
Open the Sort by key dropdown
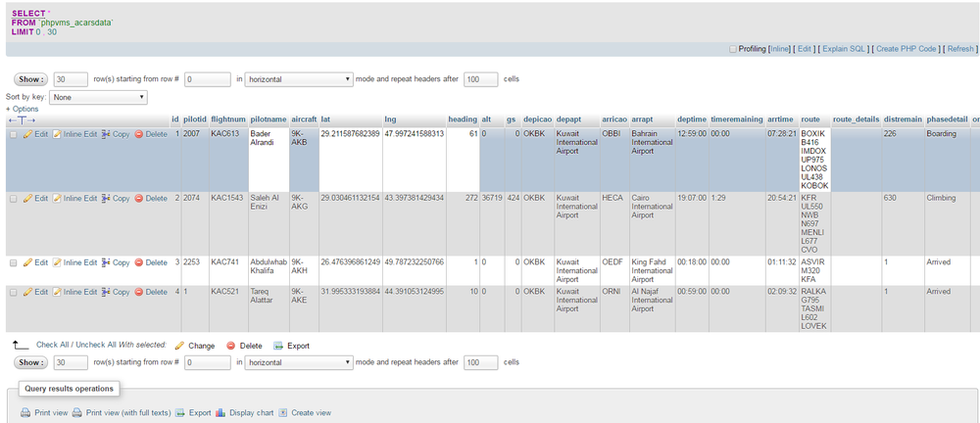[x=98, y=97]
